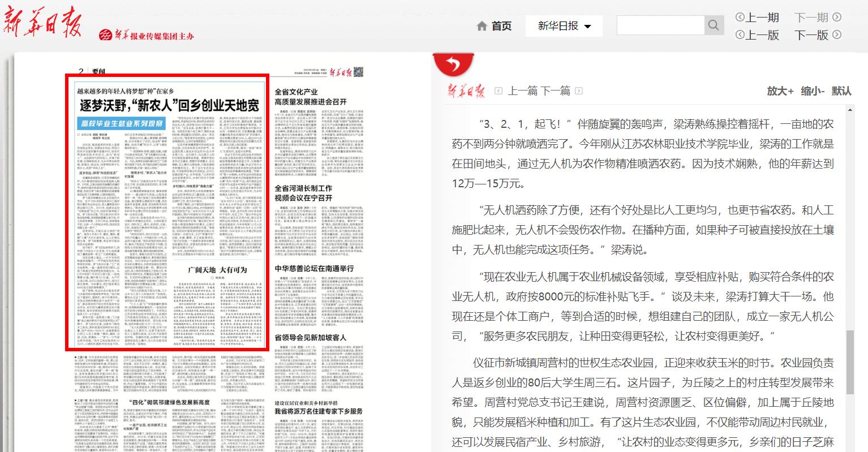The width and height of the screenshot is (868, 452).
Task: Click the home icon beside 首页
Action: 482,26
